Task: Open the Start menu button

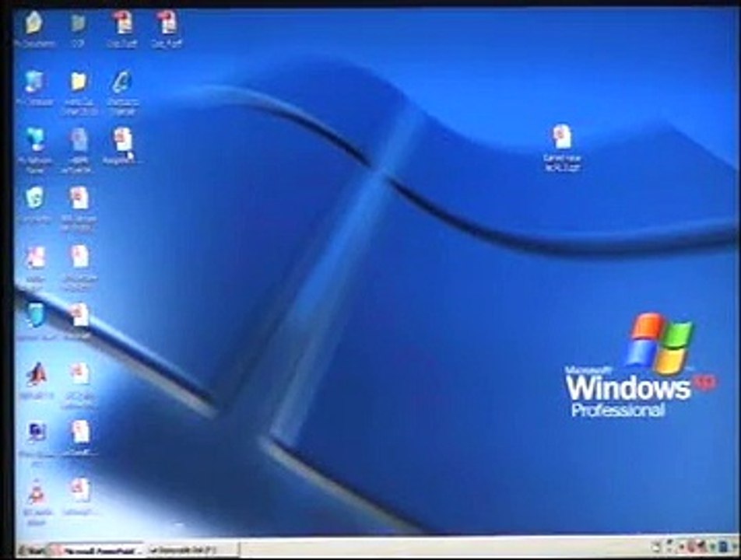Action: (x=32, y=551)
